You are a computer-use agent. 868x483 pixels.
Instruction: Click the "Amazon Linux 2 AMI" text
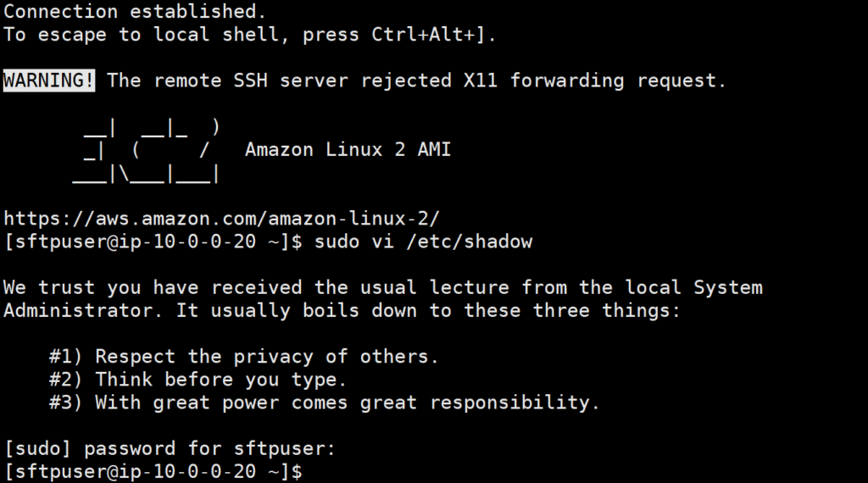tap(348, 150)
